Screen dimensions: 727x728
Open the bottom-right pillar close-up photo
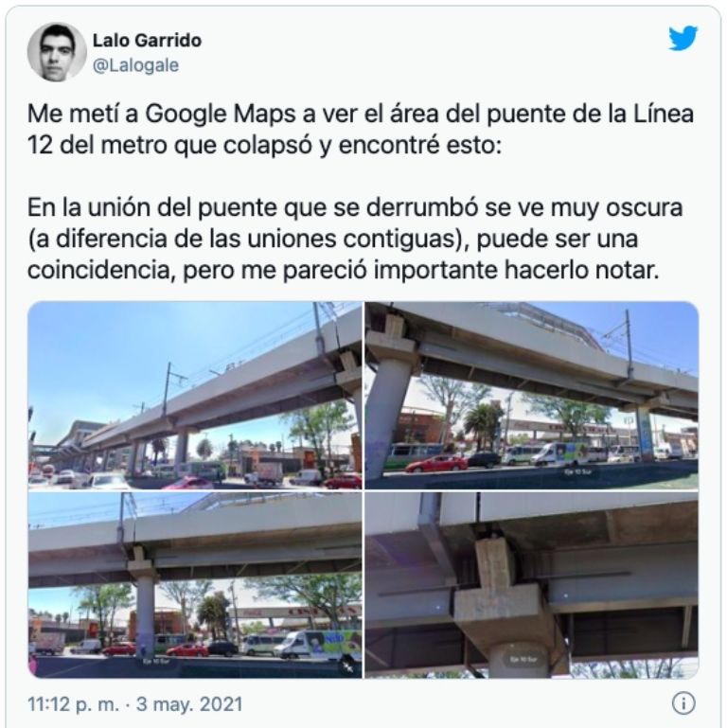click(532, 585)
